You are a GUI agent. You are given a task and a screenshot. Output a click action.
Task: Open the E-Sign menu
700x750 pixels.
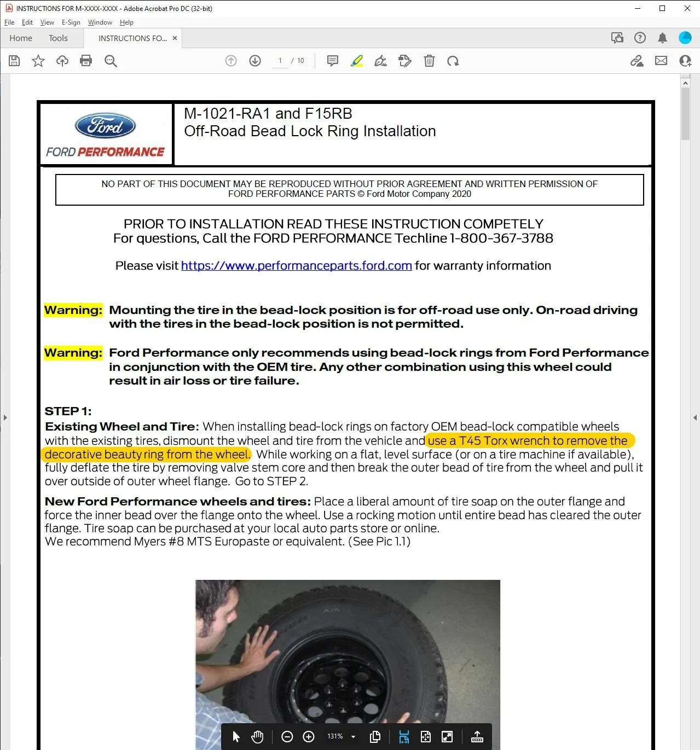[71, 22]
